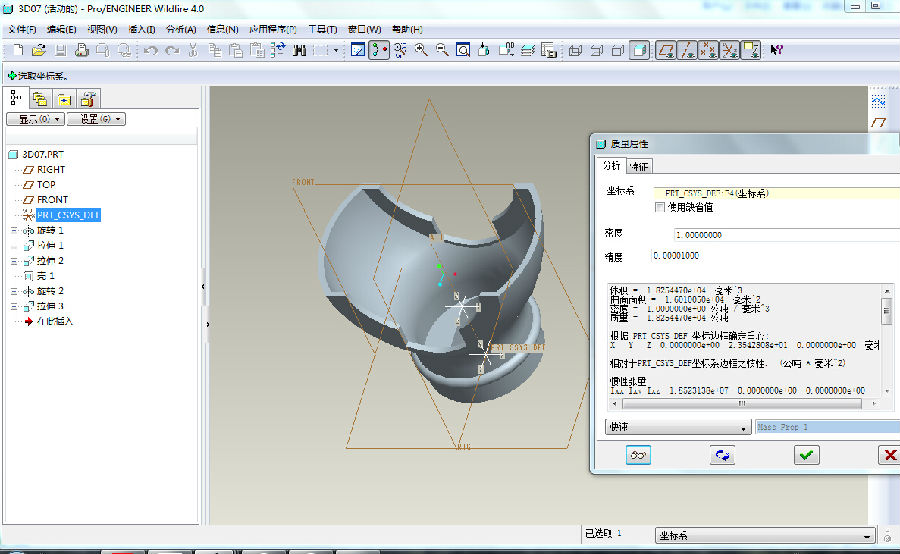Screen dimensions: 900x554
Task: Click the Zoom In magnifier icon
Action: [421, 50]
